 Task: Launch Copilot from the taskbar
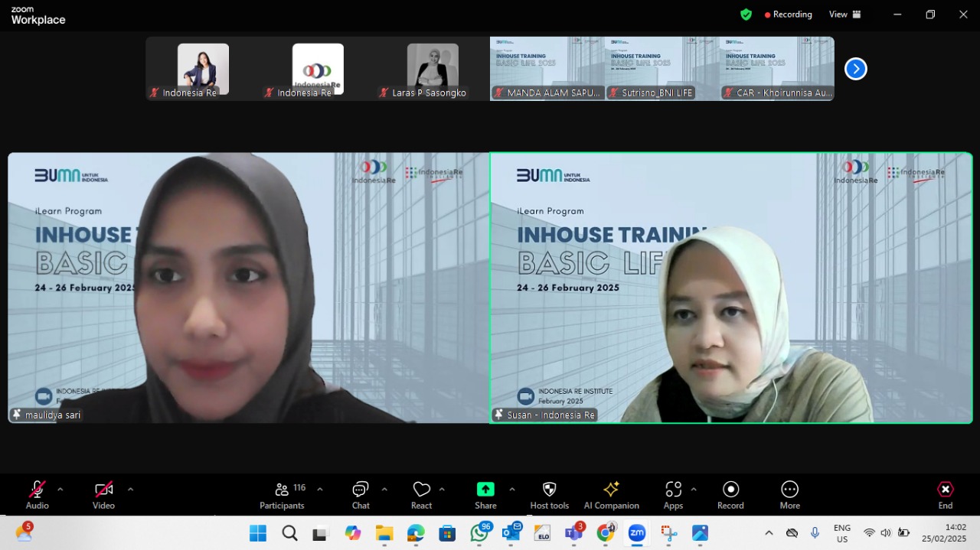point(352,533)
